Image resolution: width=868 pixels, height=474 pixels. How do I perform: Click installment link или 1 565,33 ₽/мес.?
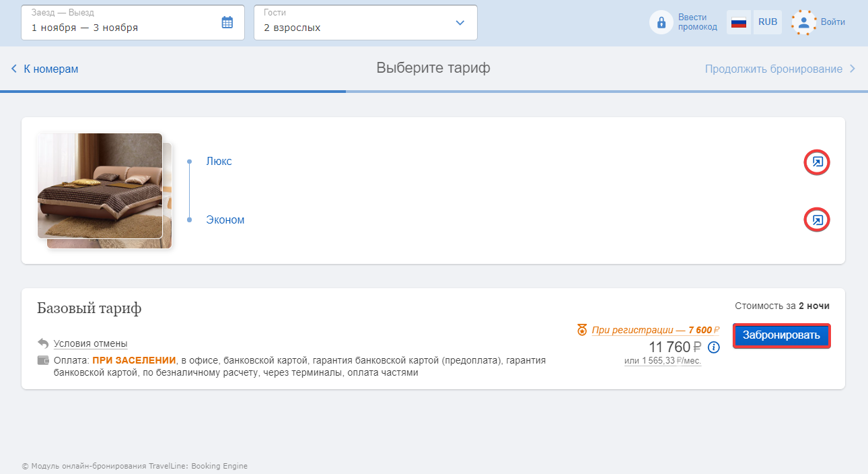point(663,361)
